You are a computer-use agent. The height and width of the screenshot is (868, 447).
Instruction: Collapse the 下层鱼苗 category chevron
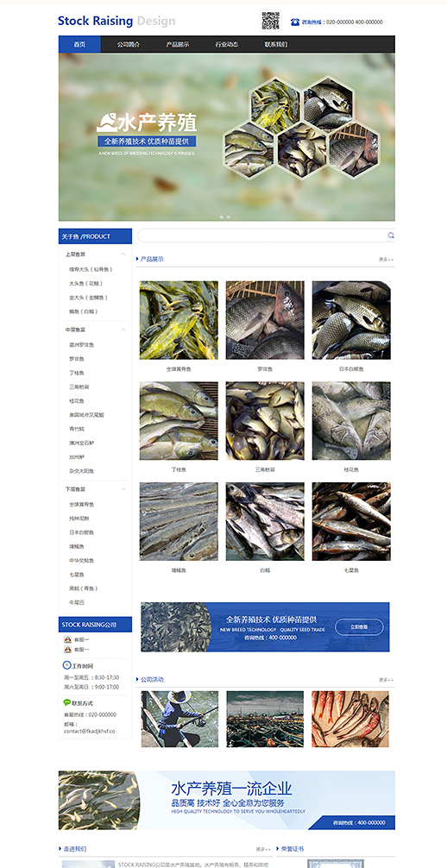coord(123,489)
